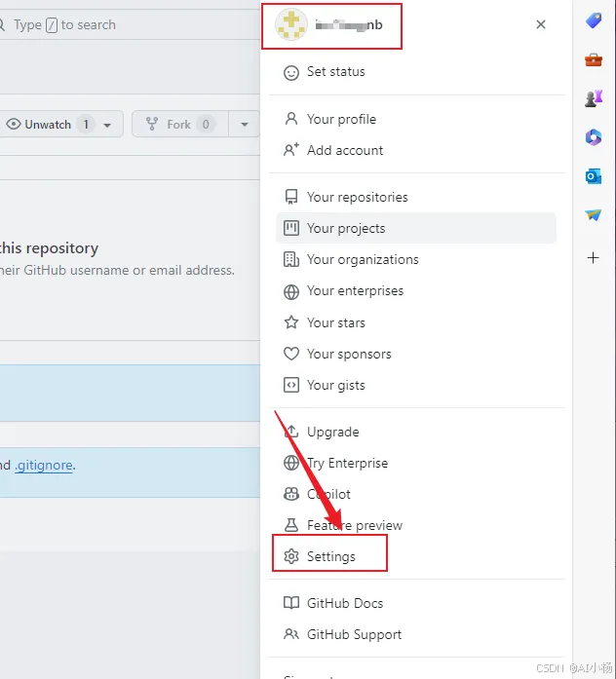
Task: Click the globe icon beside Try Enterprise
Action: point(291,463)
